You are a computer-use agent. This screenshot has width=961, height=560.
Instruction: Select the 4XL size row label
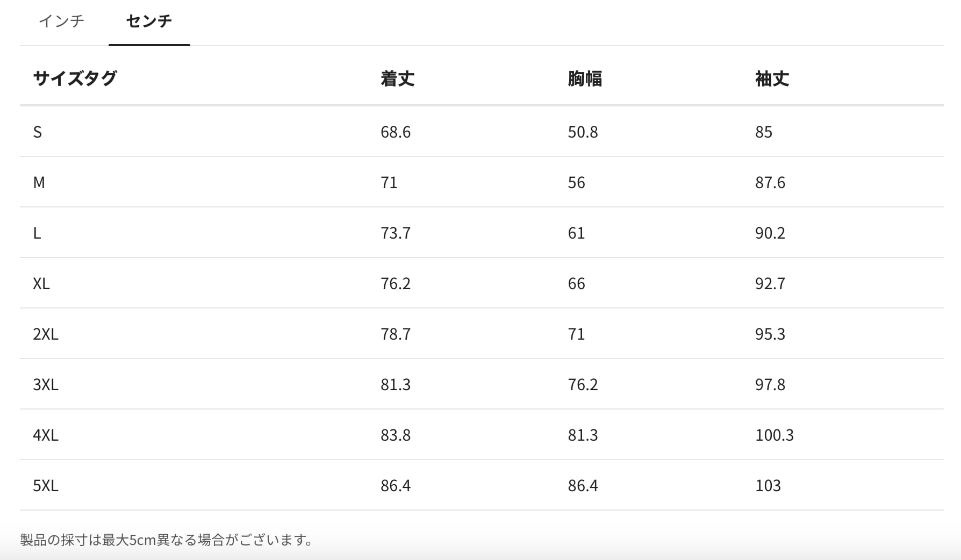point(45,435)
